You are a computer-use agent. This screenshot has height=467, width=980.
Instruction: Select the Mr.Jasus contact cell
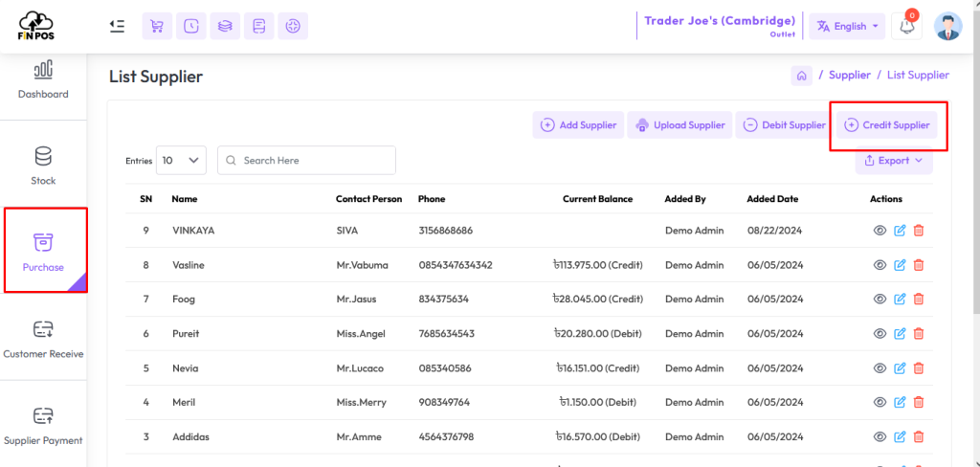356,300
